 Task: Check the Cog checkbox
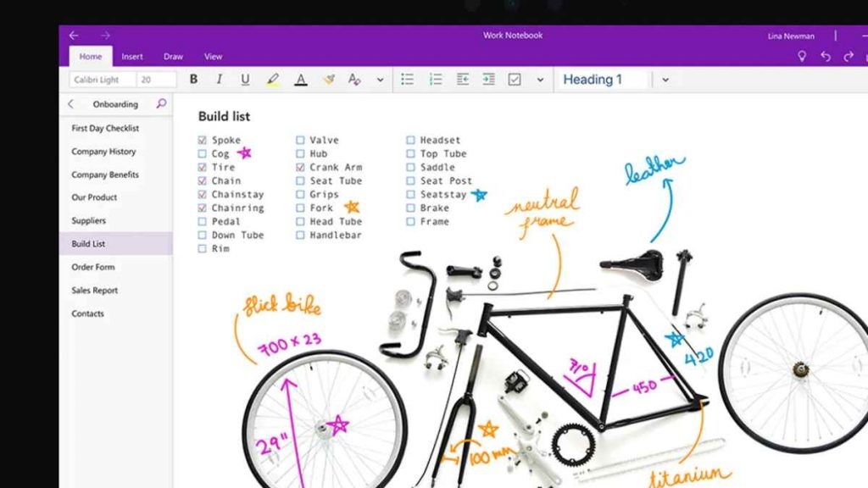coord(202,154)
